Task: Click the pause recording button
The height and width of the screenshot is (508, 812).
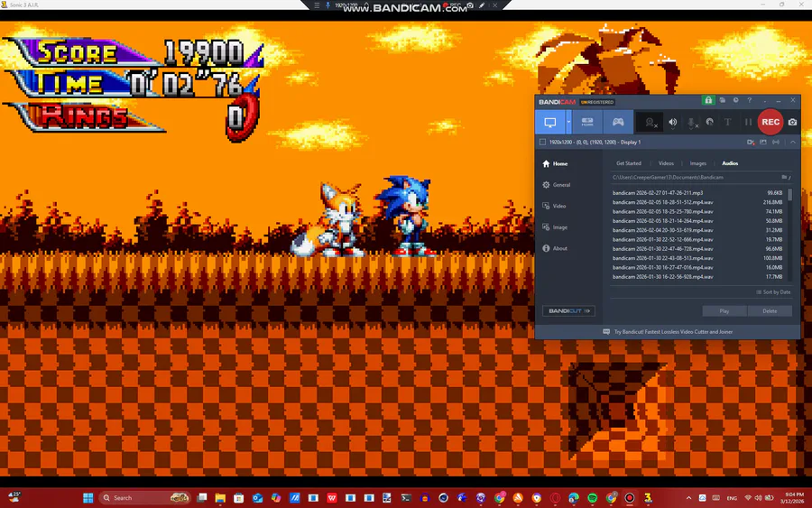Action: tap(748, 122)
